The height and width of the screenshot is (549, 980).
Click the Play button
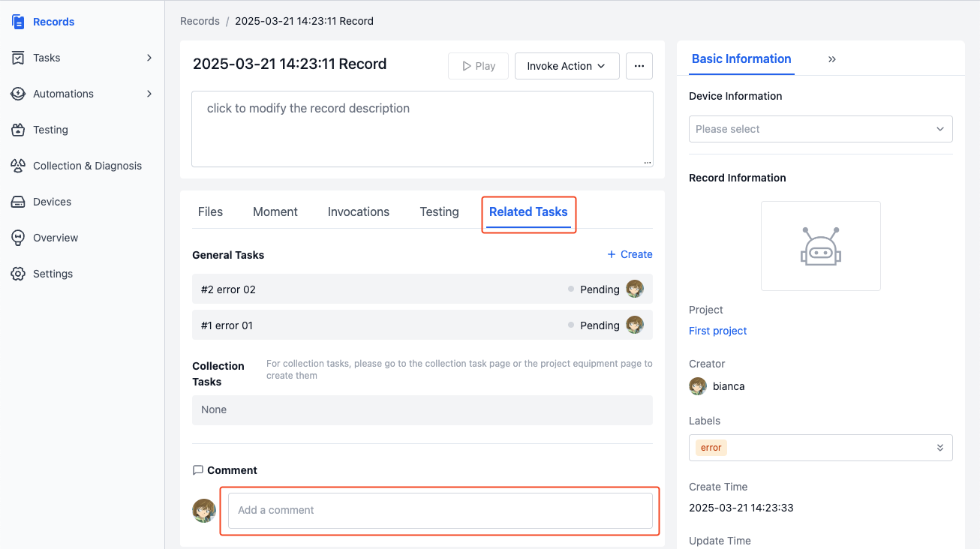478,66
